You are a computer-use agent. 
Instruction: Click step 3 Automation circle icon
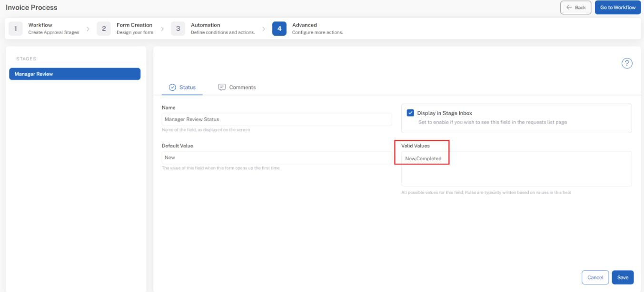tap(178, 28)
